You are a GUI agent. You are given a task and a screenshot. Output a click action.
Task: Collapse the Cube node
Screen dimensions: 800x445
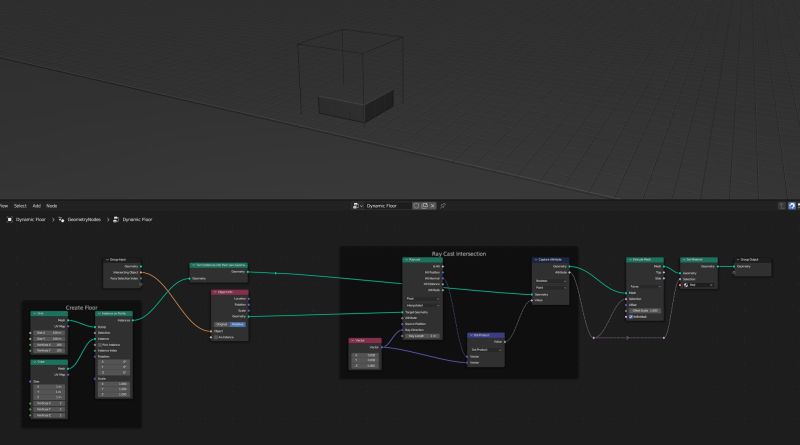point(35,362)
